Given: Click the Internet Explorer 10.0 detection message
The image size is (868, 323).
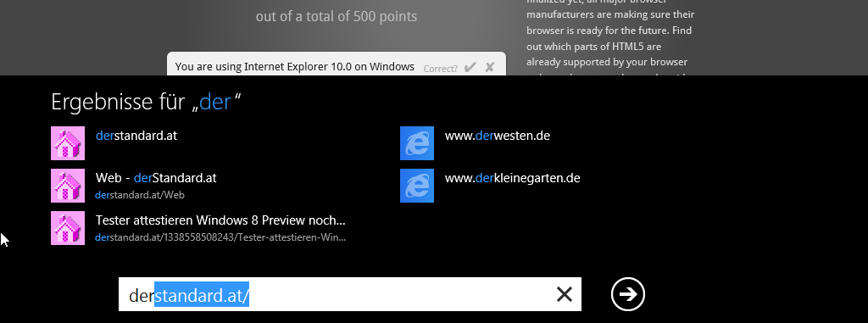Looking at the screenshot, I should (x=294, y=67).
